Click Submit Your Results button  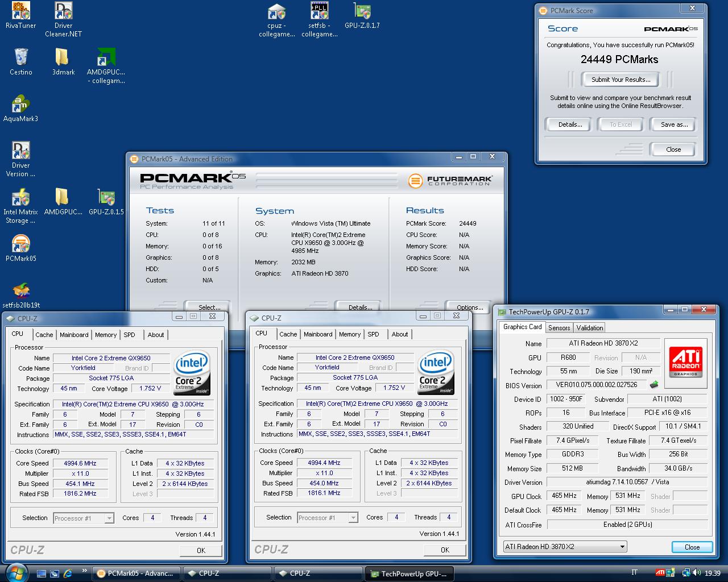621,80
